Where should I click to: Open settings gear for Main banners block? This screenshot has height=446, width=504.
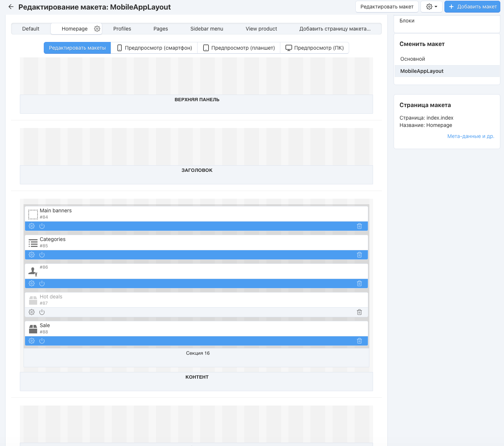[32, 226]
